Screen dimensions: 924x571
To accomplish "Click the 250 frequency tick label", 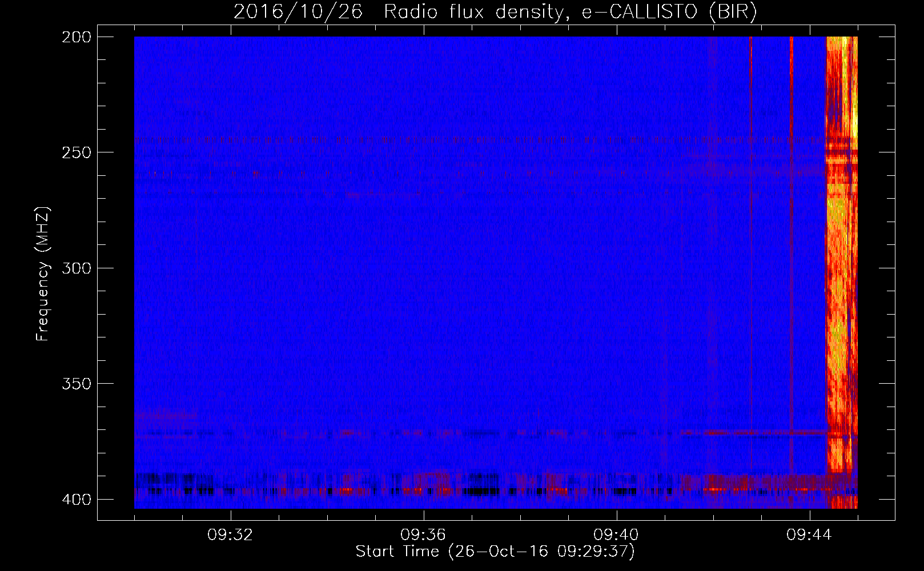I will point(76,152).
